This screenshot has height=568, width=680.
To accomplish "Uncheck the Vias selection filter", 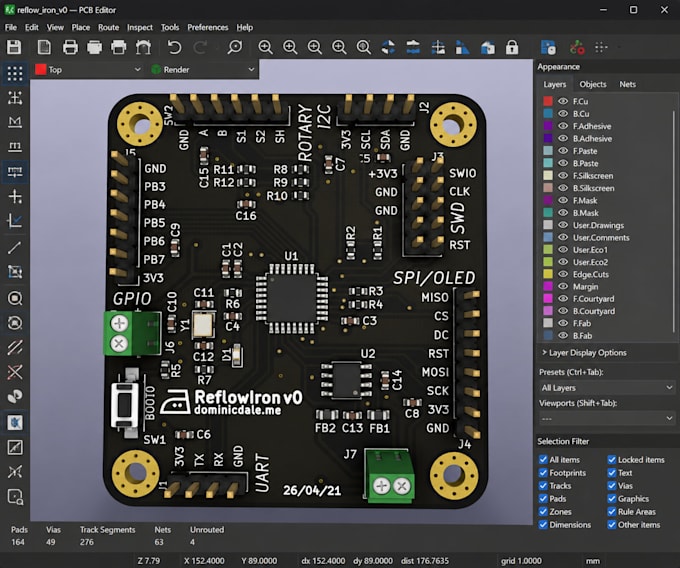I will [x=611, y=486].
